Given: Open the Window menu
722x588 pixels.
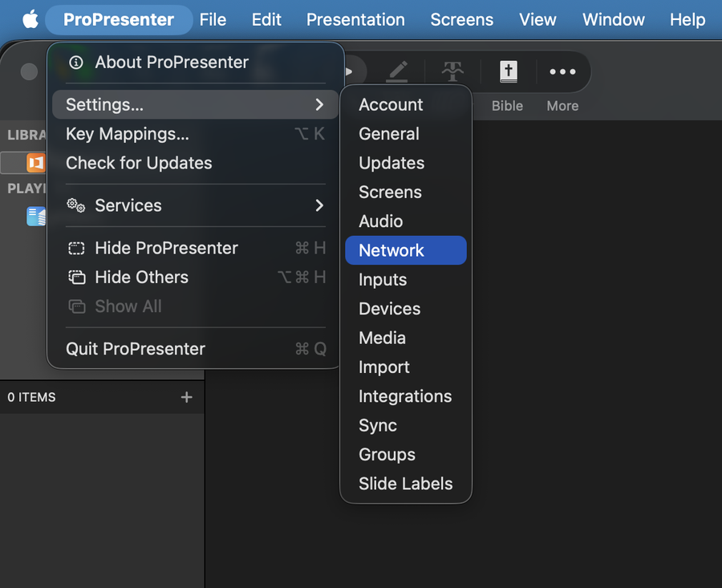Looking at the screenshot, I should (614, 19).
